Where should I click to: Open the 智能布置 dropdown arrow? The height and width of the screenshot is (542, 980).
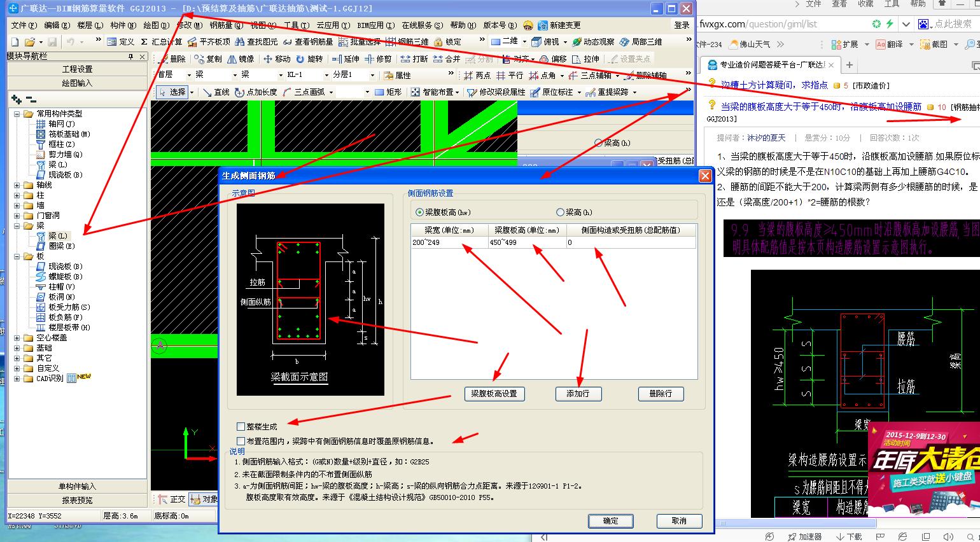click(457, 92)
